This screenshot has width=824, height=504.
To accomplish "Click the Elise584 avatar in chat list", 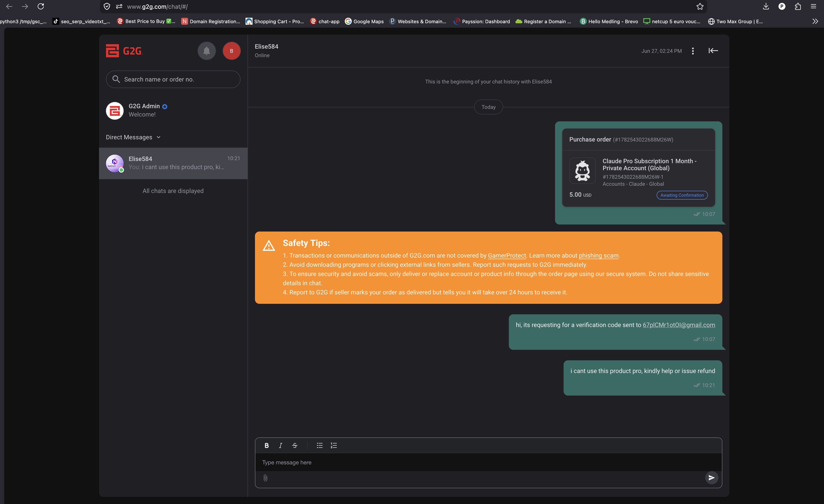I will click(115, 163).
